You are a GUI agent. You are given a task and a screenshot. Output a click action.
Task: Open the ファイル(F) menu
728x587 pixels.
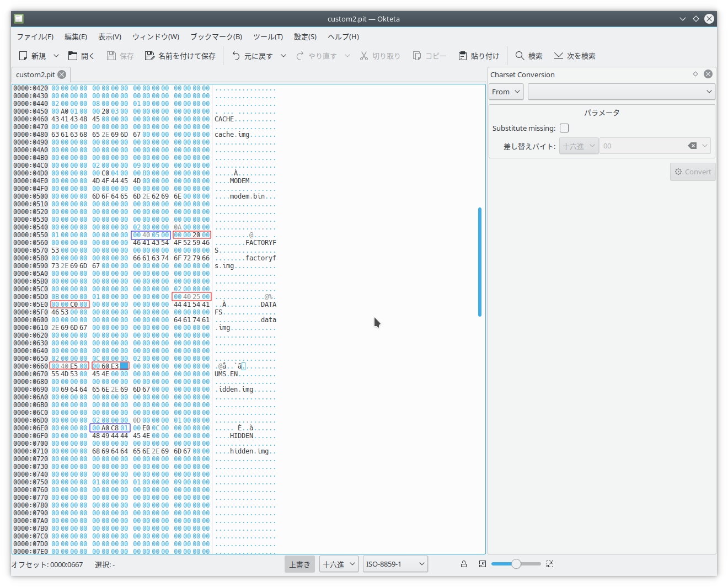[x=35, y=36]
